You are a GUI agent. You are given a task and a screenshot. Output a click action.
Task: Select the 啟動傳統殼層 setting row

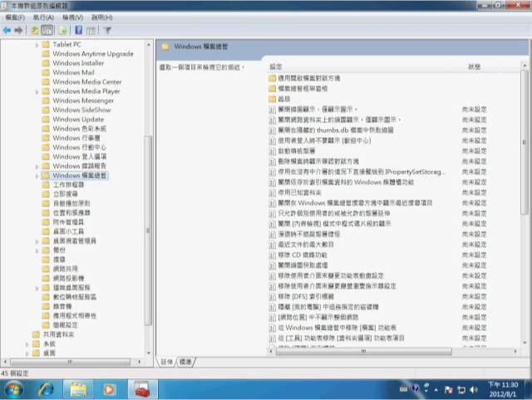pos(377,151)
